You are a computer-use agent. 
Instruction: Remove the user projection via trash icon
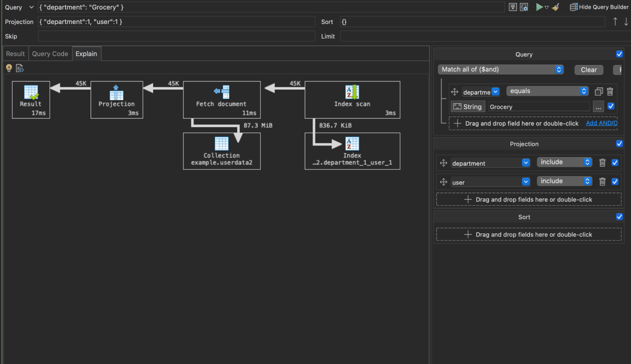pos(603,182)
